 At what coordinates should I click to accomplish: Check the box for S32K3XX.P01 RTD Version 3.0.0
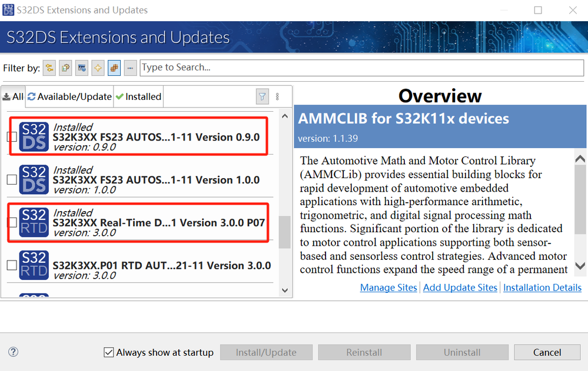(x=12, y=265)
